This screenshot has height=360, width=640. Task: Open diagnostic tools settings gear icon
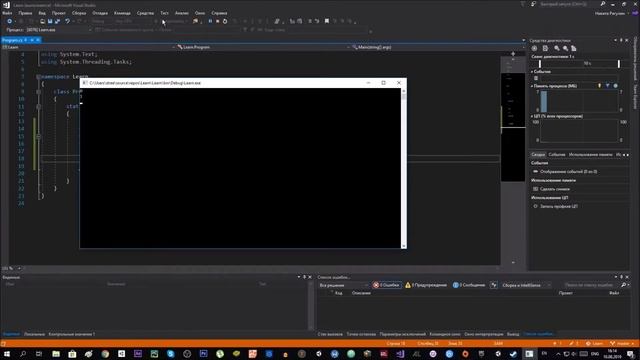[534, 48]
